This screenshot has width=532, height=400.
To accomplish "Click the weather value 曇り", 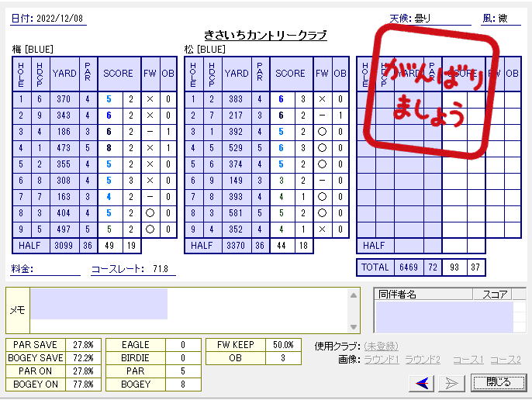I will pos(422,19).
